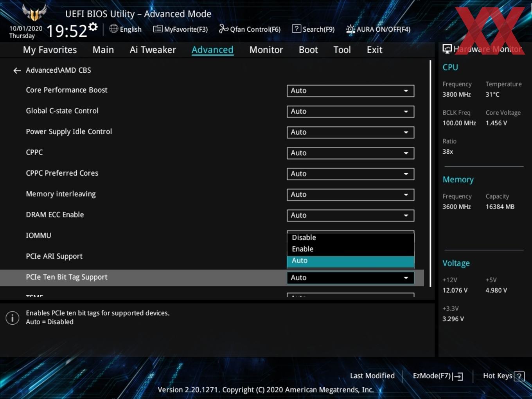Open the Tool tab

[342, 50]
